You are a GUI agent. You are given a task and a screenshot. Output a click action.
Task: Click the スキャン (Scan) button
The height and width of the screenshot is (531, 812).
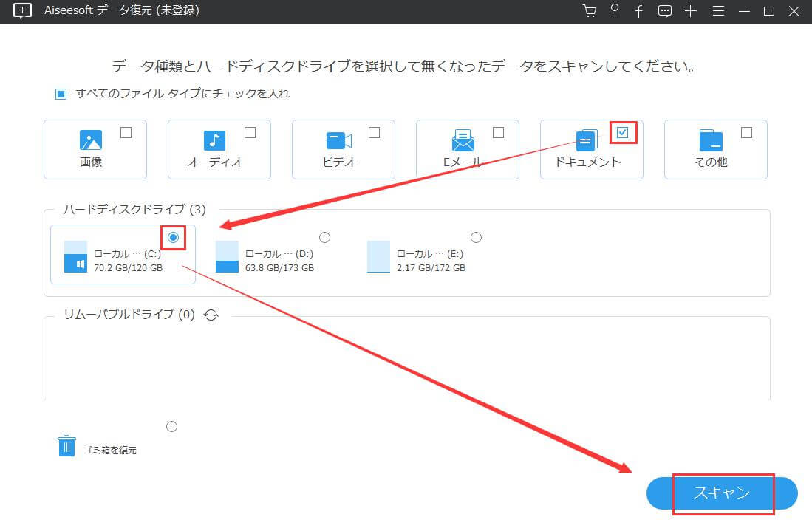coord(720,493)
